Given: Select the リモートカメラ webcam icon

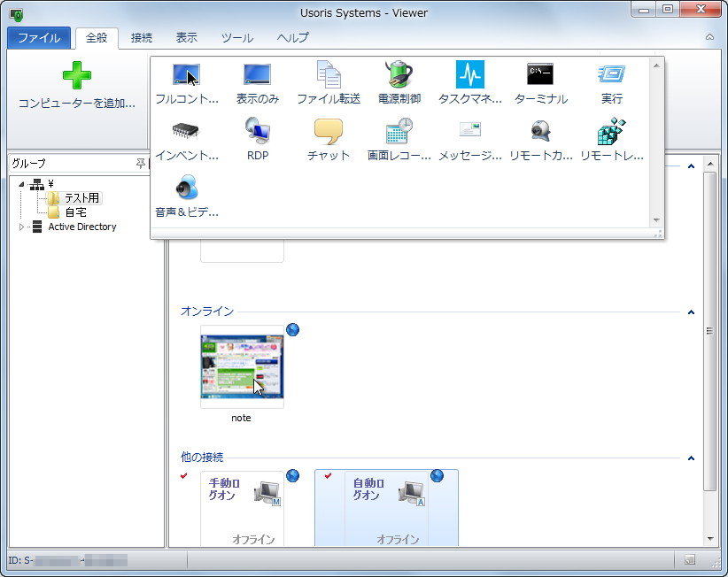Looking at the screenshot, I should click(x=540, y=131).
